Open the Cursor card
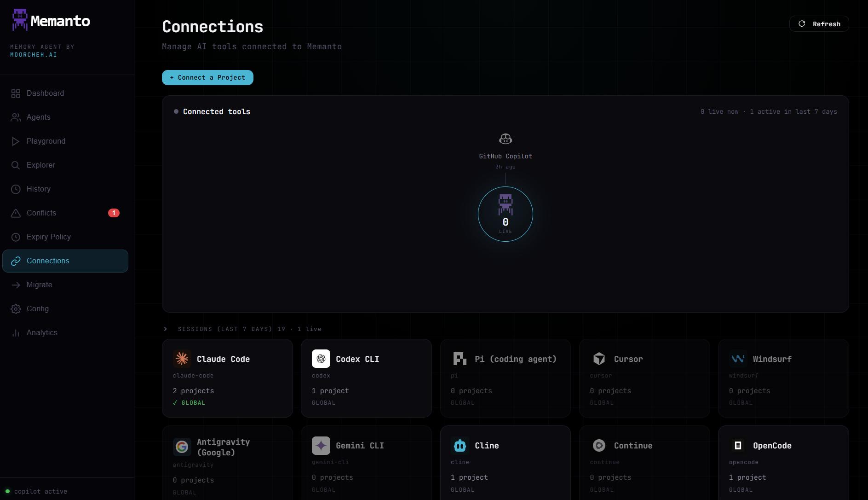Screen dimensions: 868x500 click(644, 378)
